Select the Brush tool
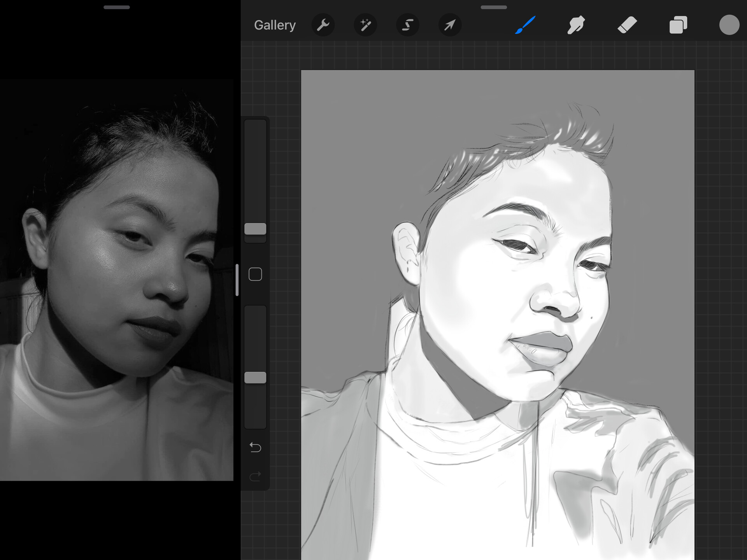Image resolution: width=747 pixels, height=560 pixels. (525, 25)
